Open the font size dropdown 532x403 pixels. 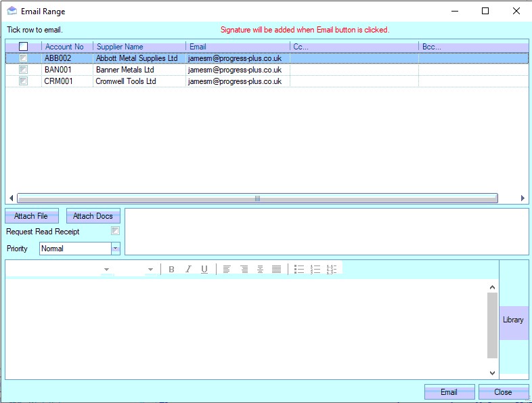[150, 270]
